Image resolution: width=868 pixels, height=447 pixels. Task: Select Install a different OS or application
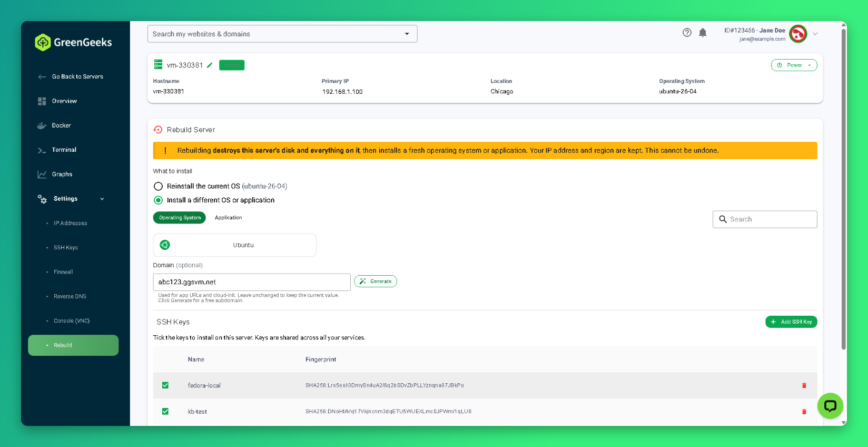coord(158,200)
